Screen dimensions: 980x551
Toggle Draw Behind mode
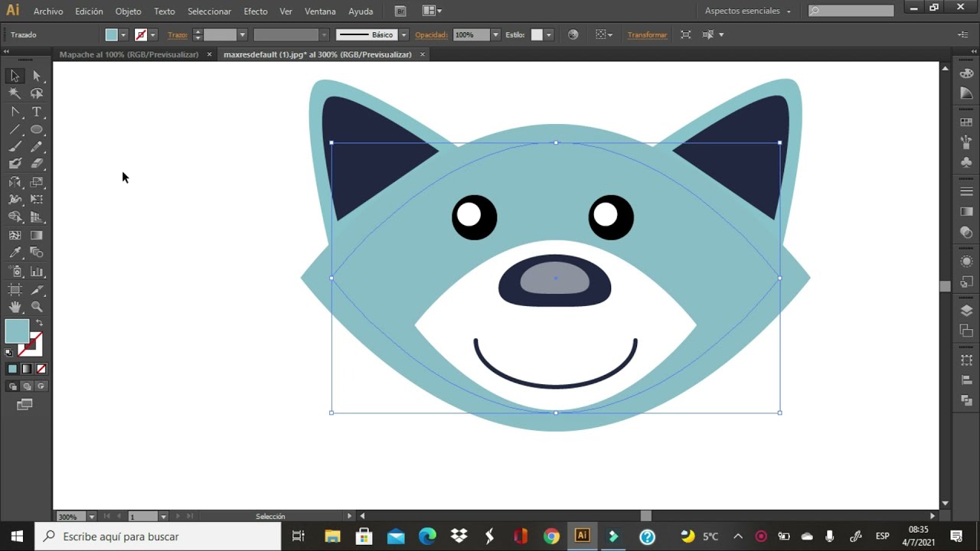[x=27, y=386]
